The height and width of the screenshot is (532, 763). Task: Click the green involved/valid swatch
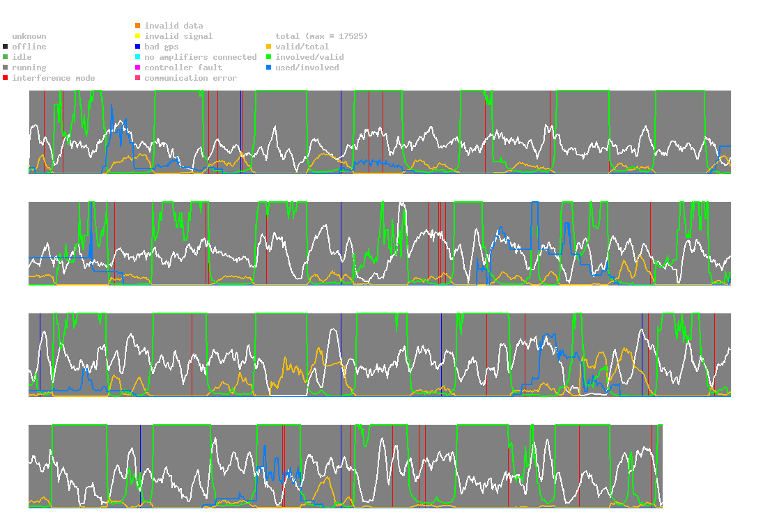[x=268, y=57]
